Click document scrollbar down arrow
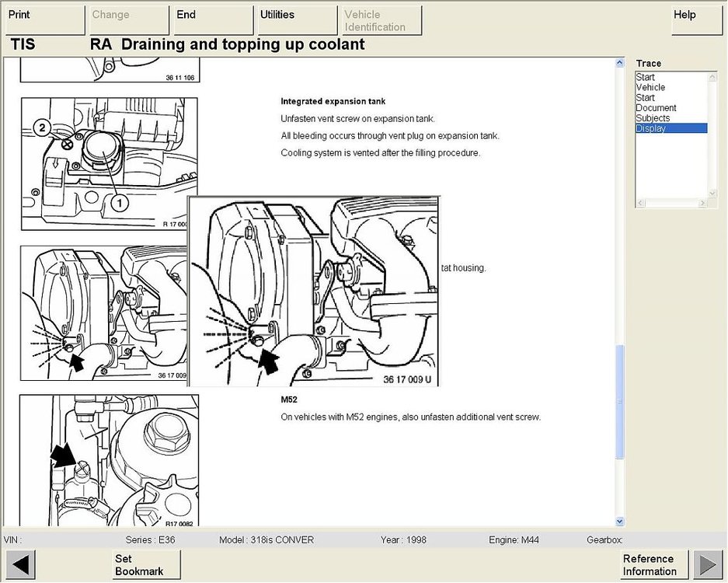 point(619,522)
